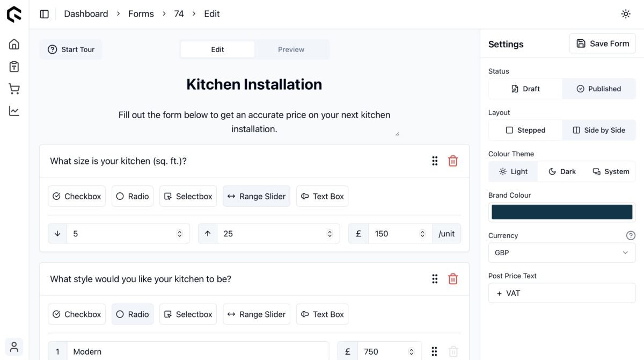The image size is (644, 360).
Task: Select Radio type for kitchen size question
Action: [133, 196]
